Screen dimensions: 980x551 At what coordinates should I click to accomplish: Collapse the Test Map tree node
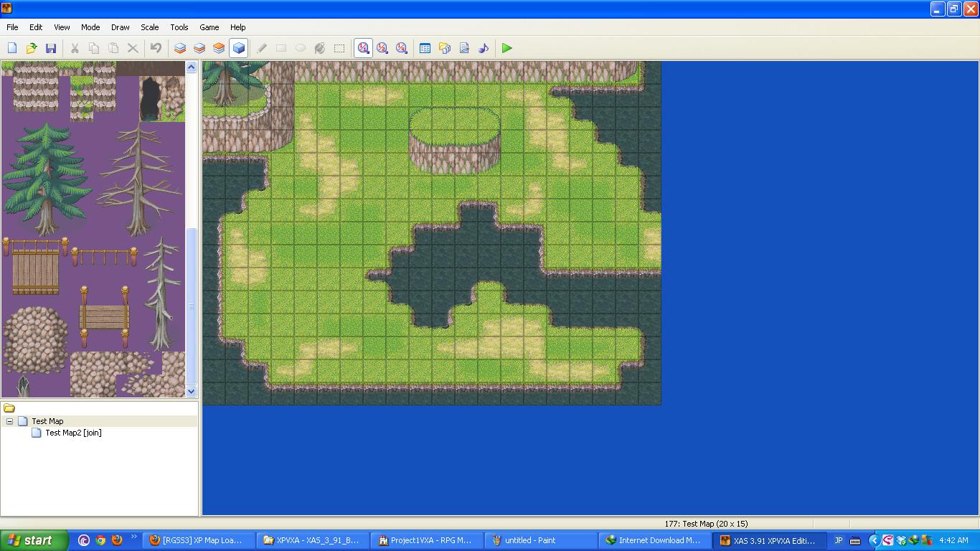point(9,421)
